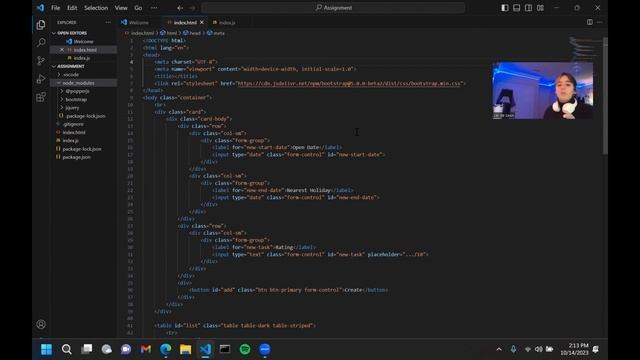Expand the jquery folder
The height and width of the screenshot is (360, 640).
pyautogui.click(x=62, y=108)
